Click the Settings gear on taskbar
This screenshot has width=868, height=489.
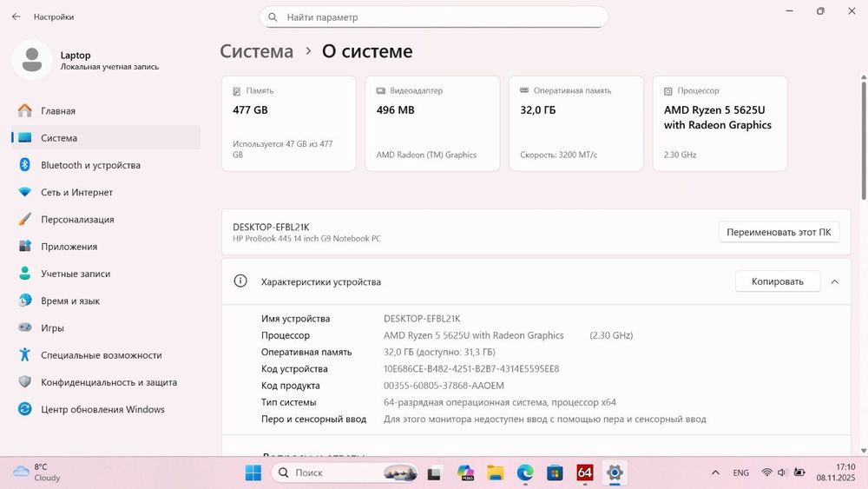[615, 472]
